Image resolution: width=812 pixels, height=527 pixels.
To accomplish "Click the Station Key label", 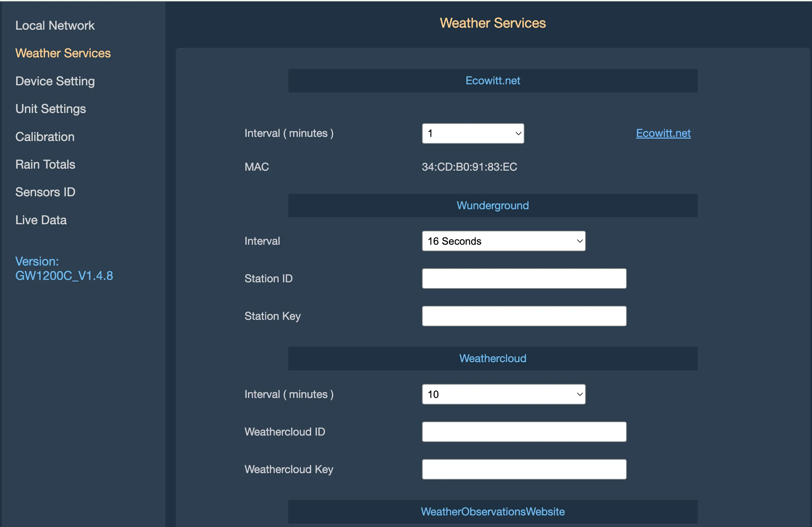I will [x=273, y=316].
